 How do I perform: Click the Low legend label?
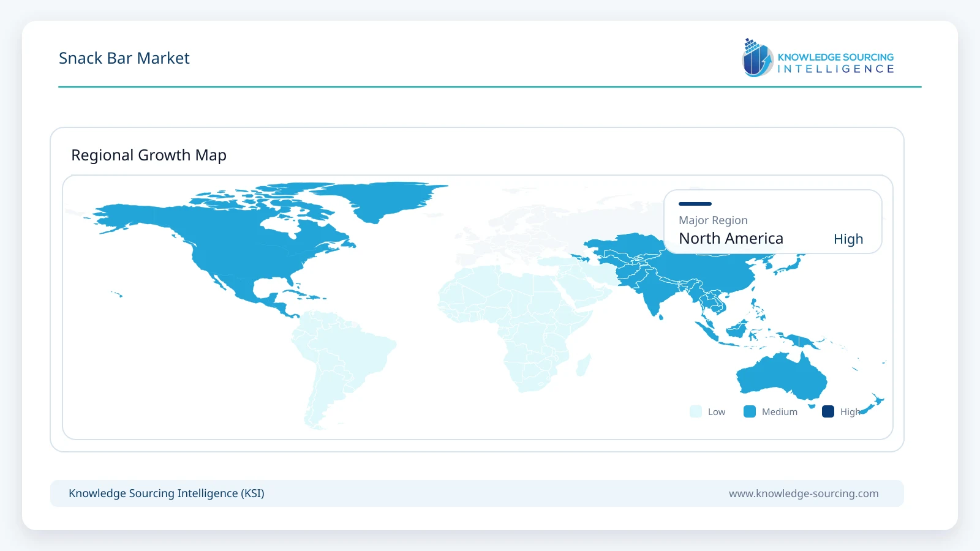click(x=717, y=412)
